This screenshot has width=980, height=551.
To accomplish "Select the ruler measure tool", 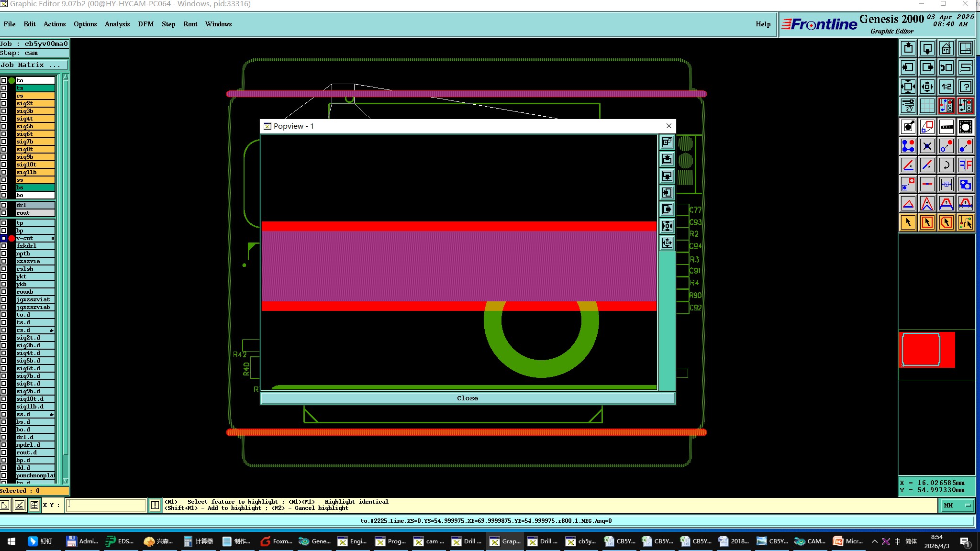I will click(x=946, y=127).
